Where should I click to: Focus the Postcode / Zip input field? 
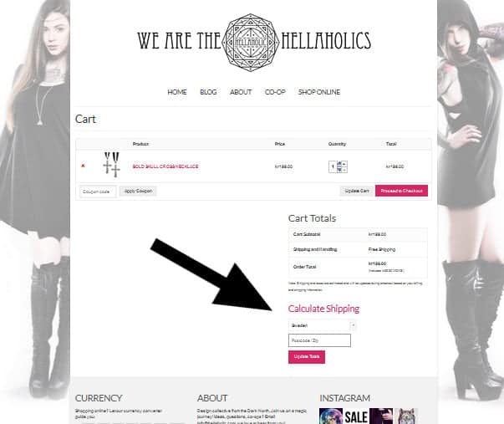tap(319, 340)
